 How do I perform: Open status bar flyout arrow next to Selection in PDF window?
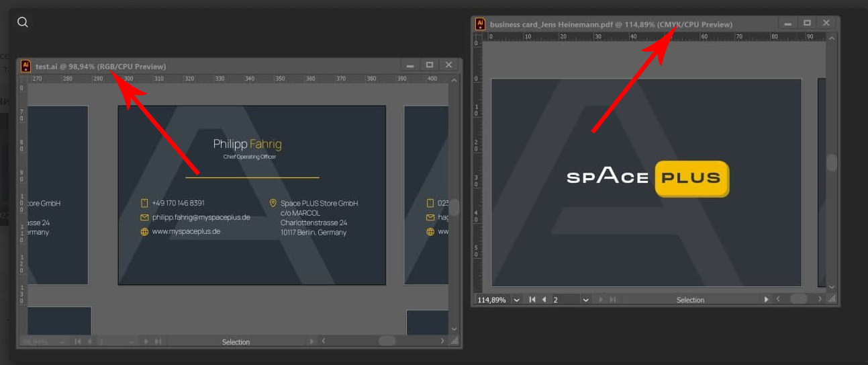tap(766, 300)
